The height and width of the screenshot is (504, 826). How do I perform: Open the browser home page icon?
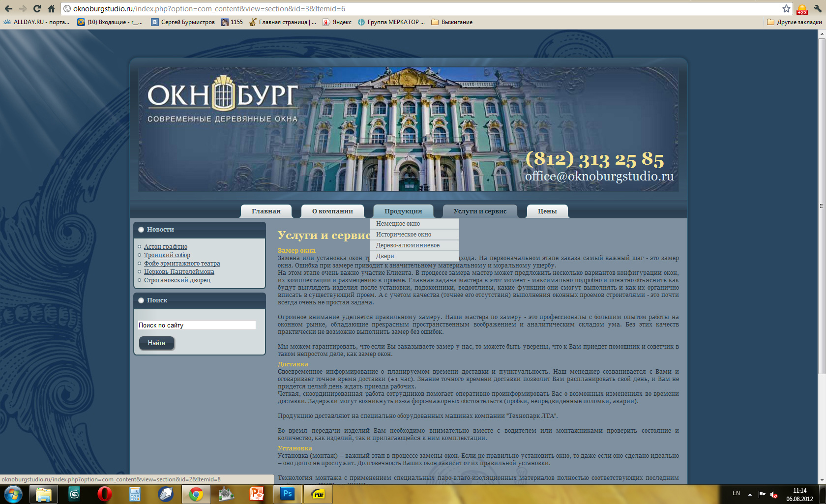coord(51,8)
